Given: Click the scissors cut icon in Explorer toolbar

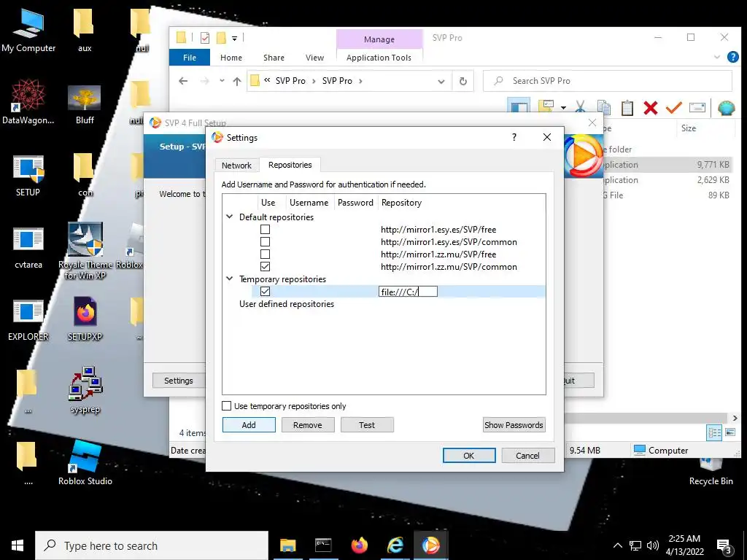Looking at the screenshot, I should pyautogui.click(x=580, y=106).
